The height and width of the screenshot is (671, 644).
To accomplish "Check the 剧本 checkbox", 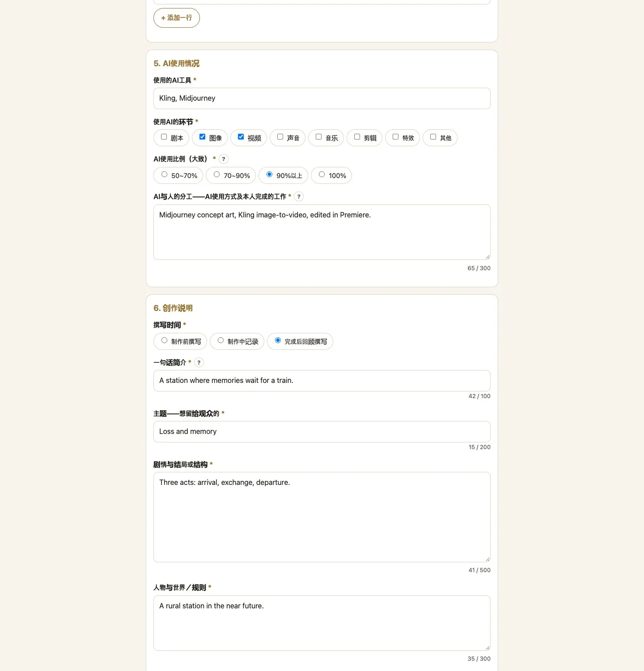I will tap(164, 137).
